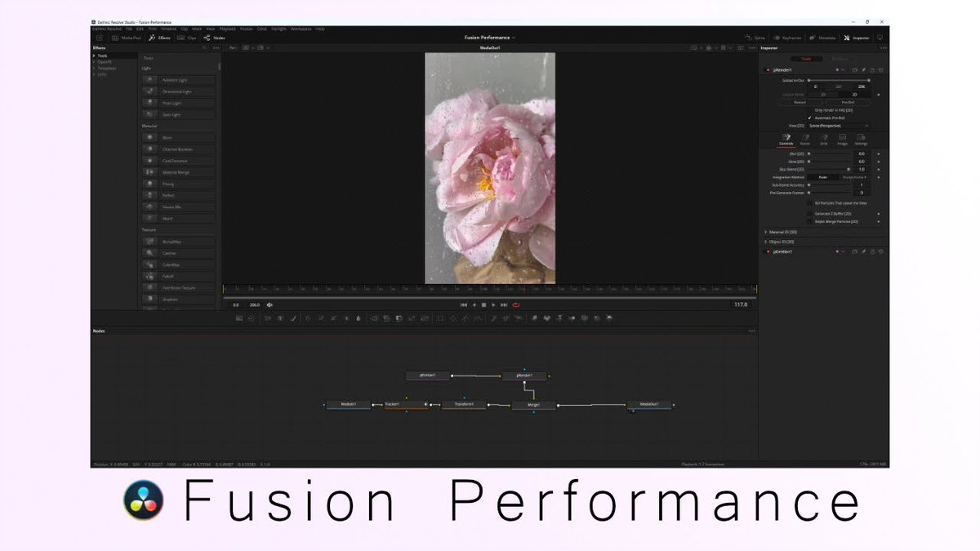
Task: Select the Point Light tool
Action: 179,103
